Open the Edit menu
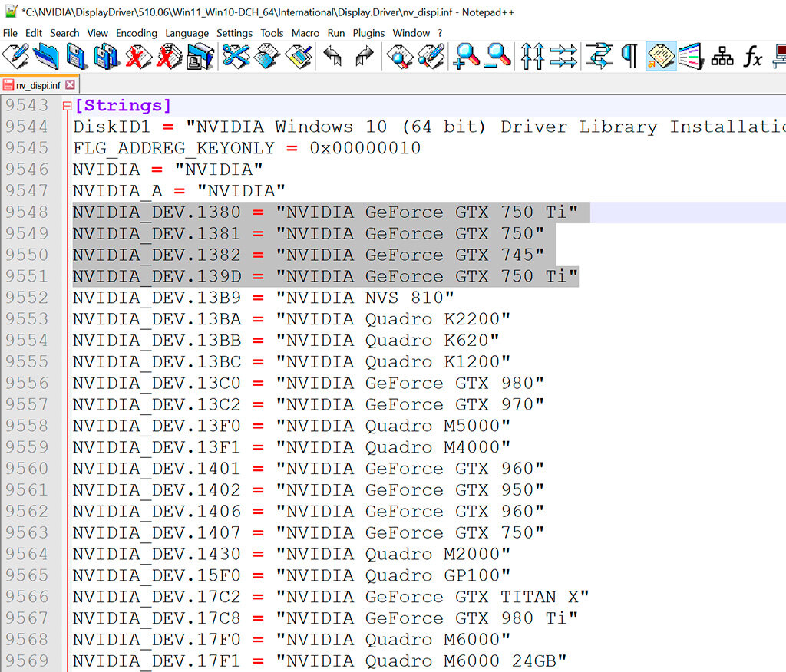 coord(34,33)
